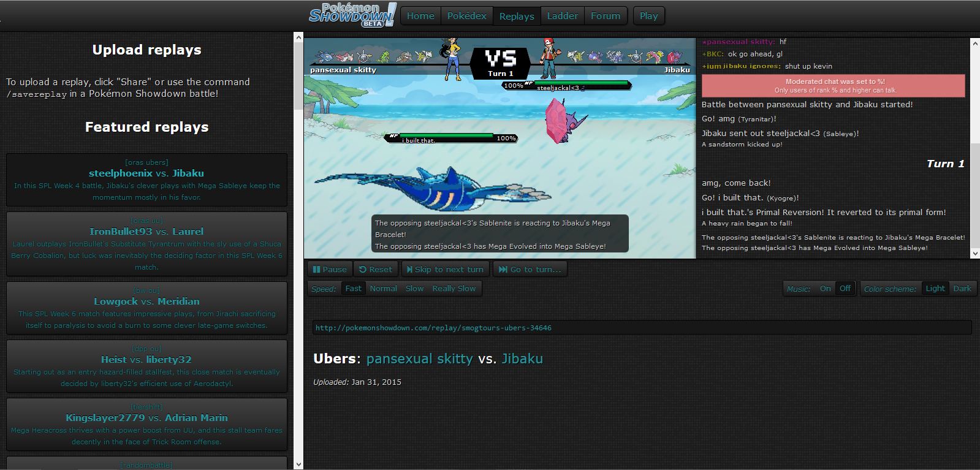The image size is (980, 470).
Task: Click the Play button
Action: click(648, 16)
